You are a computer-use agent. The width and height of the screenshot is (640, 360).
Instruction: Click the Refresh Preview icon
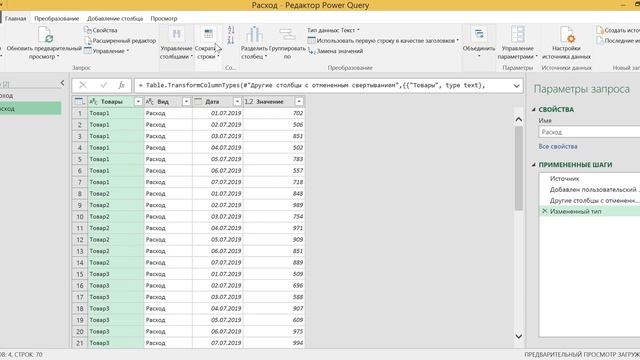(x=45, y=35)
